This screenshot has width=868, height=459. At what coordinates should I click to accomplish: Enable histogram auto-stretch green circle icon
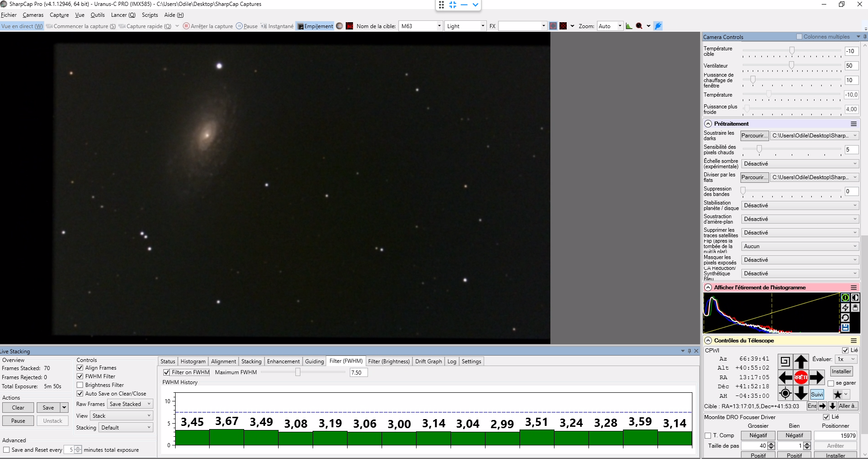click(845, 298)
